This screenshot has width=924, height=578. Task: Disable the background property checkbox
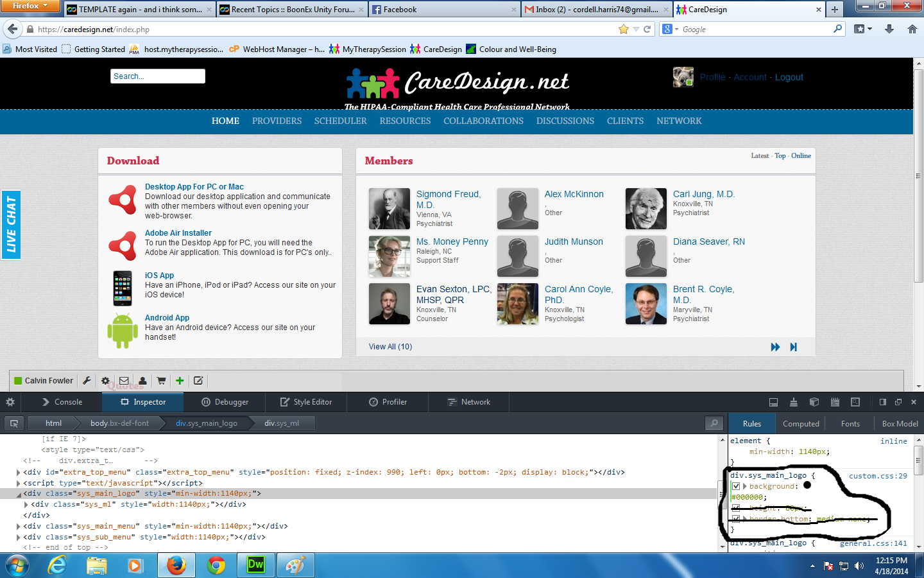click(x=736, y=486)
